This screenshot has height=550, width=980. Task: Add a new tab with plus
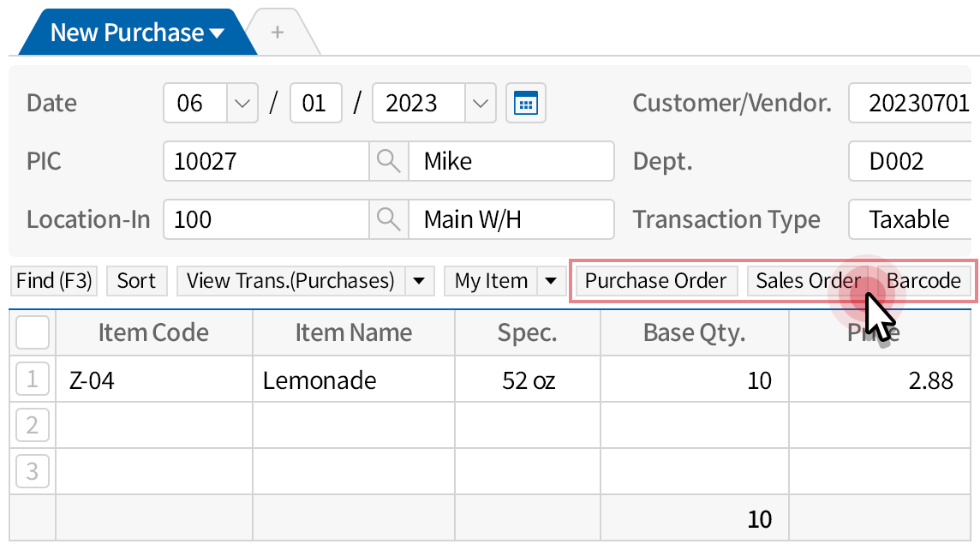pyautogui.click(x=277, y=33)
